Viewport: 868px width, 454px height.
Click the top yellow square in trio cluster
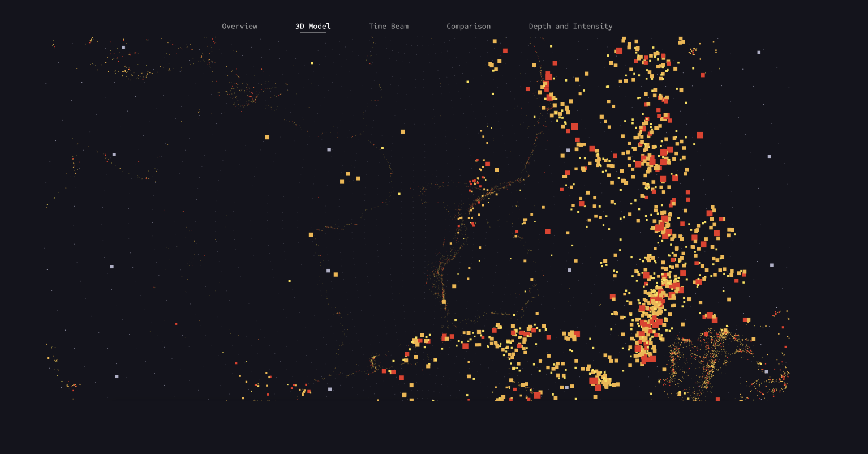pos(347,174)
